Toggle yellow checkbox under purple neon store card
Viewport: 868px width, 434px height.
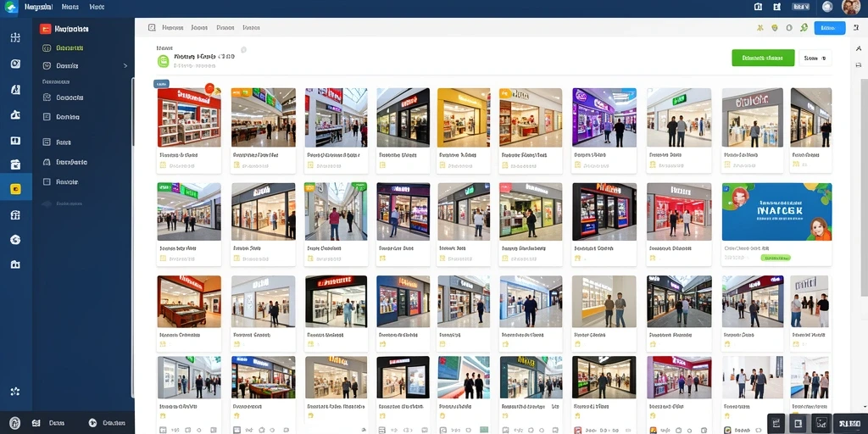coord(577,165)
